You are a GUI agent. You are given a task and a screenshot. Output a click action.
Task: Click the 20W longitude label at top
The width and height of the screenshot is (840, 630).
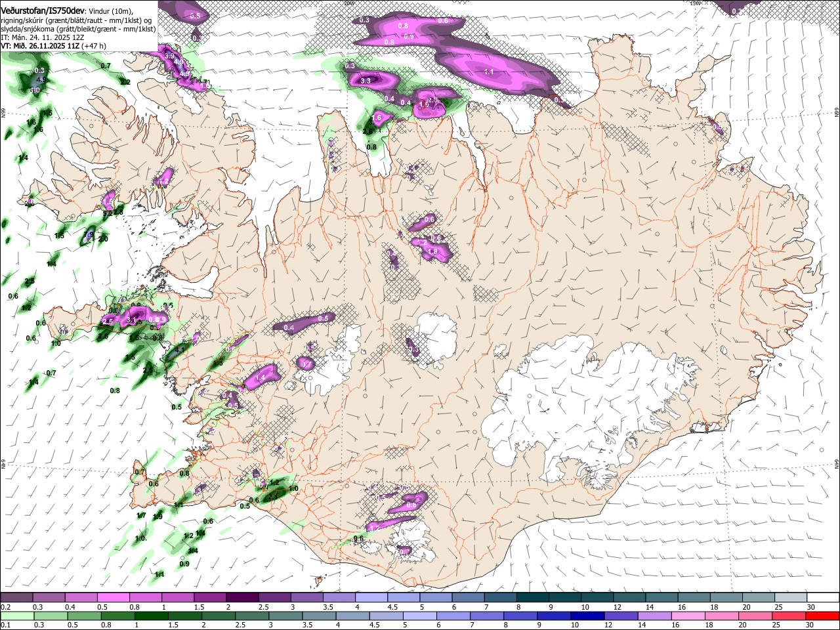click(x=348, y=3)
